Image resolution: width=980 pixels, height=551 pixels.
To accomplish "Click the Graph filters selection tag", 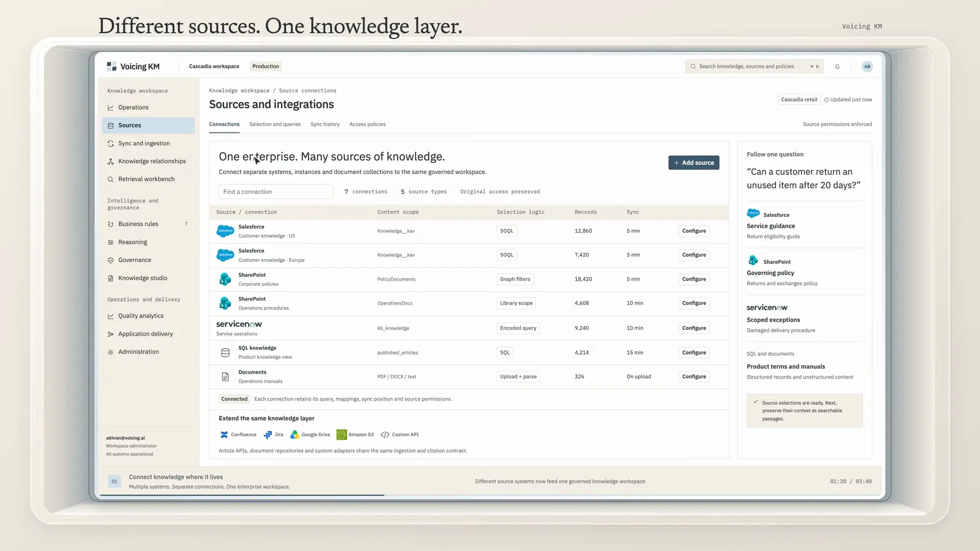I will coord(515,279).
